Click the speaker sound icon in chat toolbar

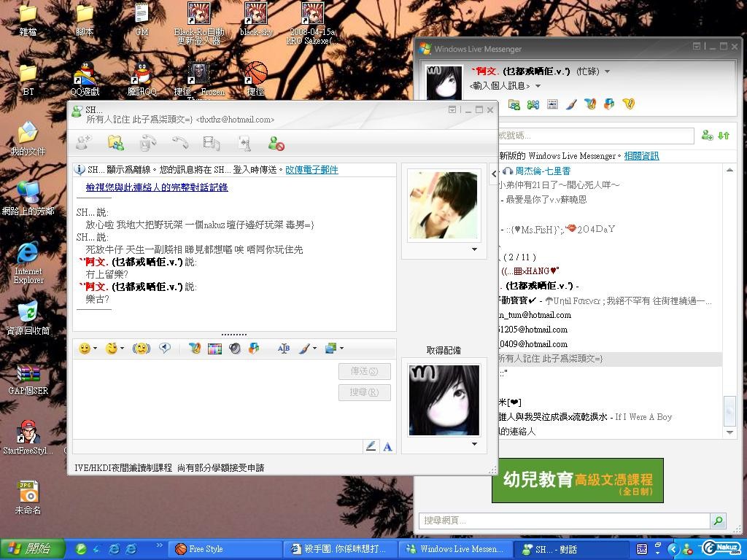pyautogui.click(x=234, y=349)
